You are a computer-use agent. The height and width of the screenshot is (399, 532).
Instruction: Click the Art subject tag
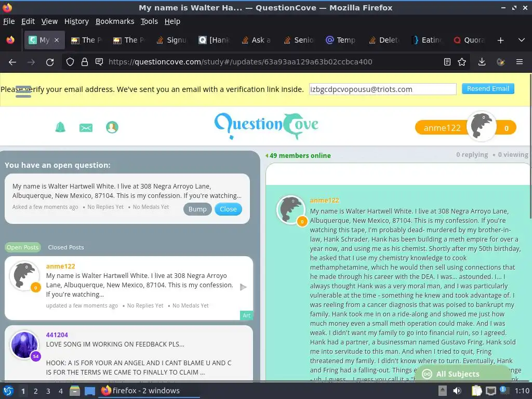pyautogui.click(x=246, y=315)
